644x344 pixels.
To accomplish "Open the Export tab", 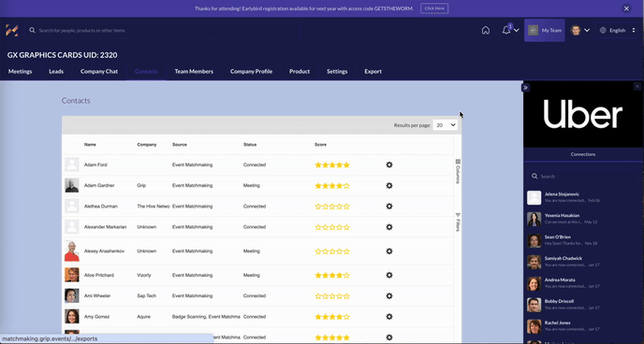I will (x=373, y=71).
